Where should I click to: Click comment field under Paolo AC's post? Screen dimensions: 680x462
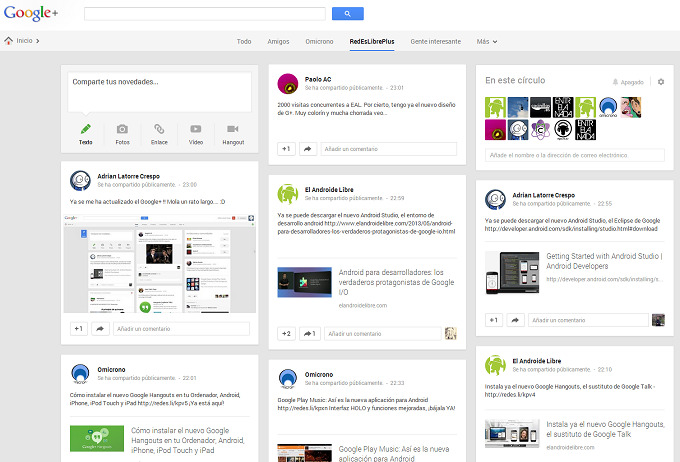click(389, 149)
